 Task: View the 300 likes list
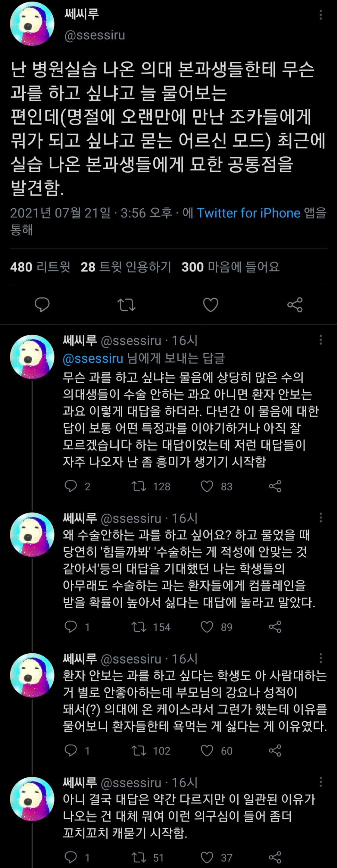click(230, 267)
